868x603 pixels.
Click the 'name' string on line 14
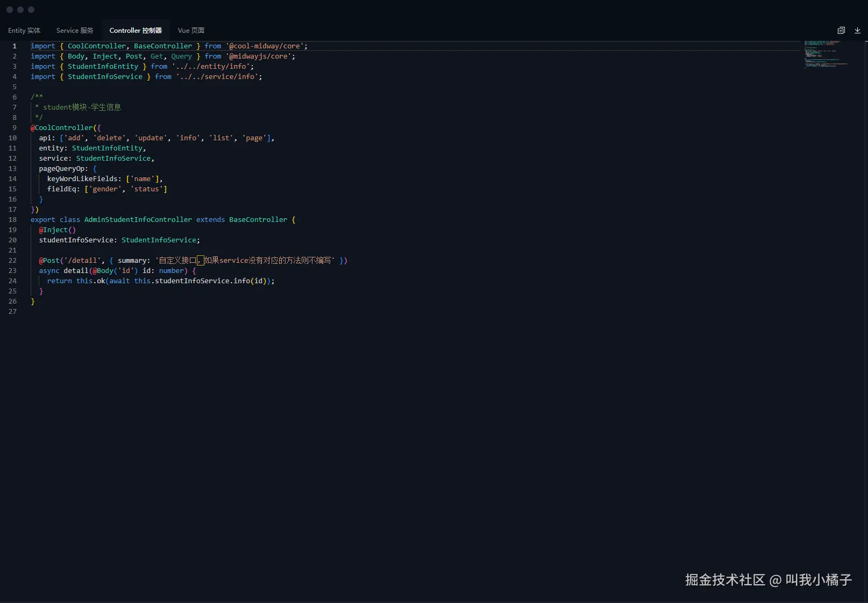[x=143, y=179]
